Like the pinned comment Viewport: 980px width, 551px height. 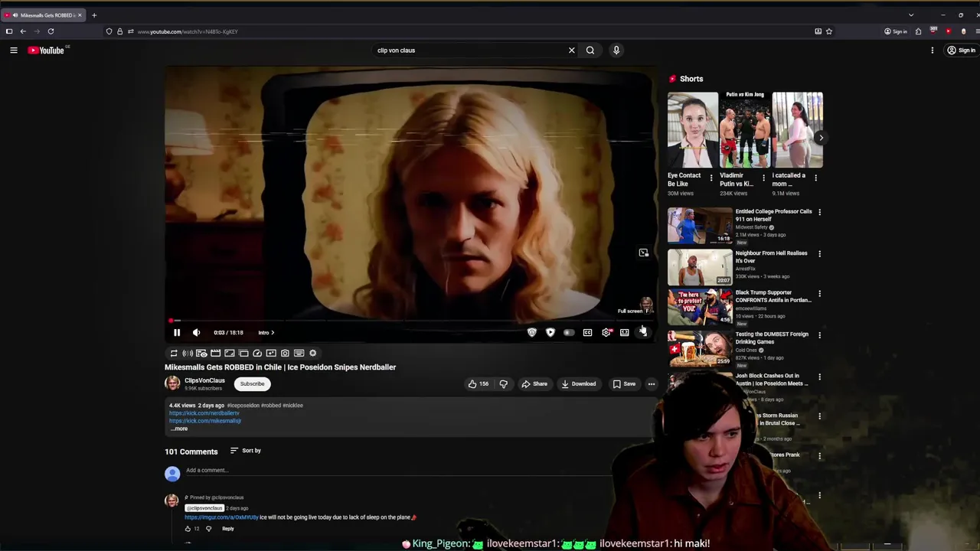click(188, 529)
